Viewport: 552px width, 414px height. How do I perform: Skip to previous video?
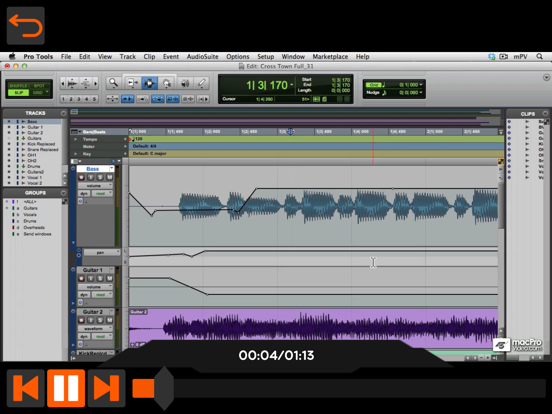coord(26,388)
